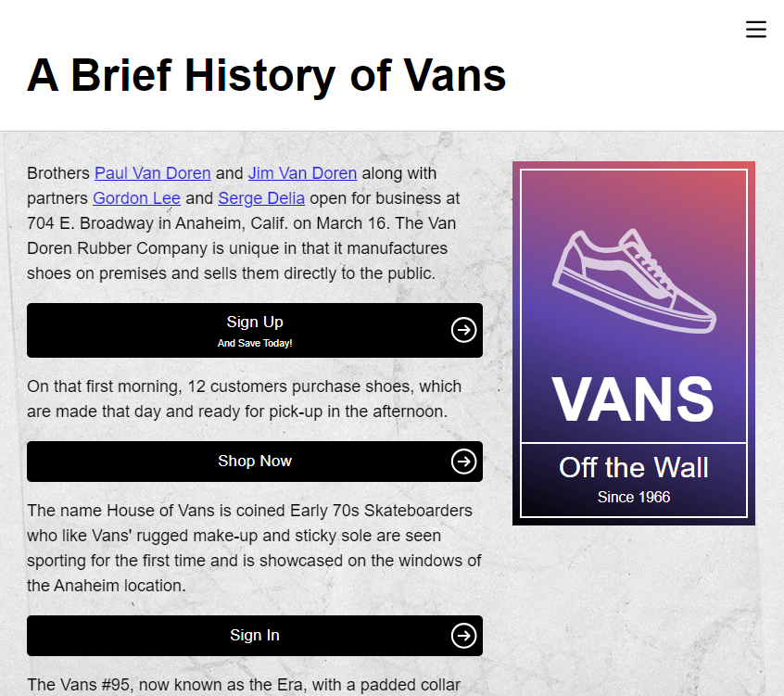This screenshot has width=784, height=696.
Task: Click the 'A Brief History of Vans' heading
Action: point(267,75)
